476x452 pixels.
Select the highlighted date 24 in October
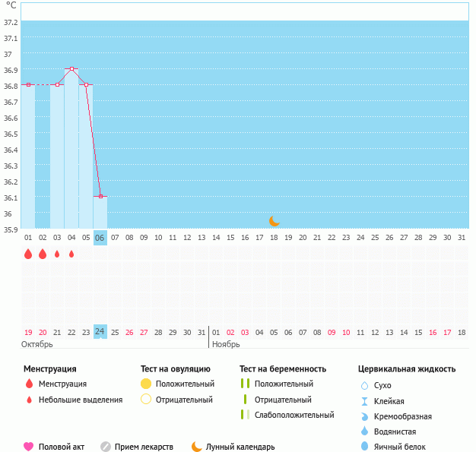[100, 331]
